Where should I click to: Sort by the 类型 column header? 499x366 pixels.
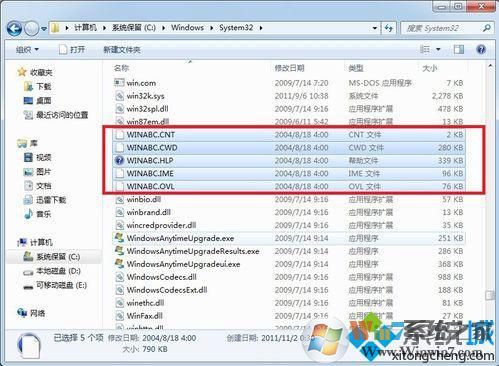pyautogui.click(x=356, y=68)
